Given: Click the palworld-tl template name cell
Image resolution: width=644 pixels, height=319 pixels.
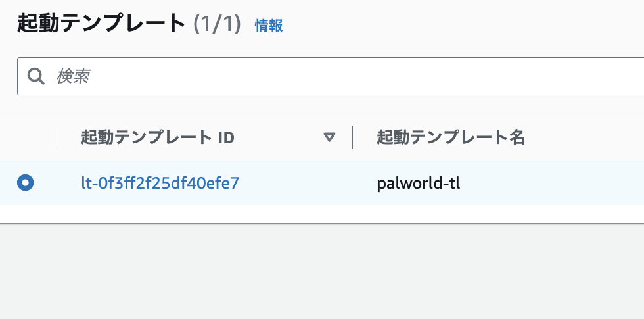Looking at the screenshot, I should tap(419, 183).
